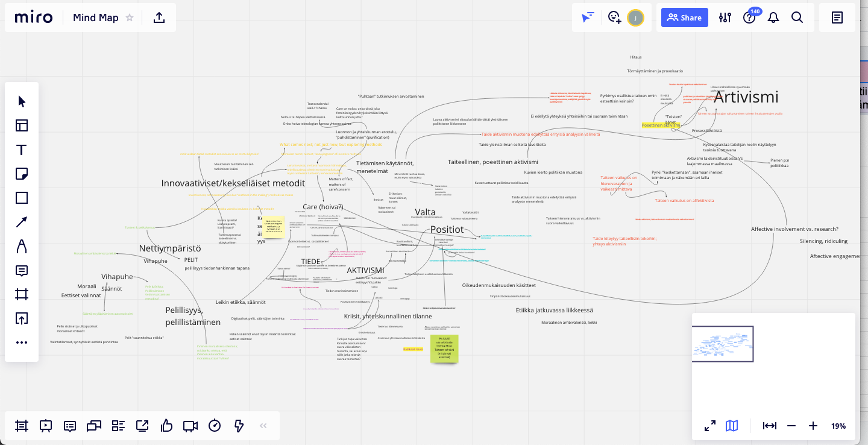868x445 pixels.
Task: Click the Share button
Action: (x=684, y=17)
